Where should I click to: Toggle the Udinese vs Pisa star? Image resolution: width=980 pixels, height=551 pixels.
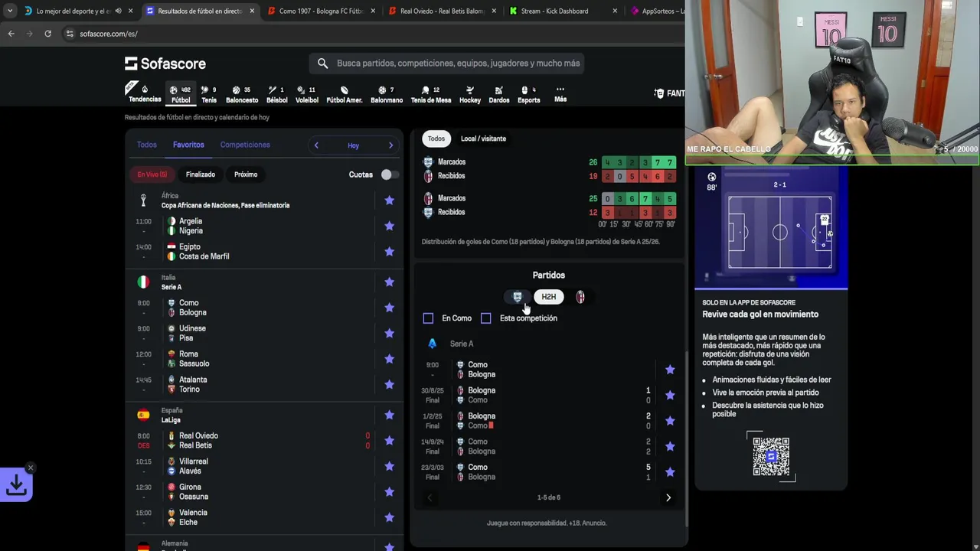click(389, 334)
